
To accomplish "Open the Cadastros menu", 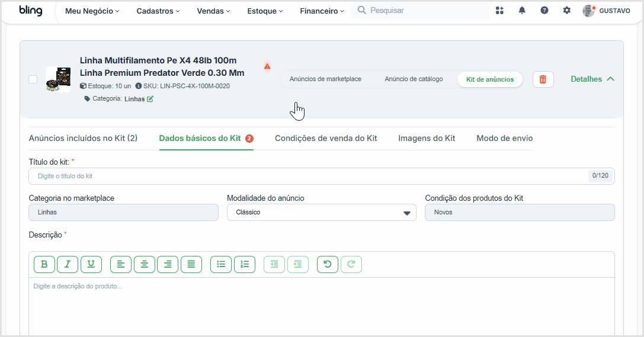I will (x=158, y=11).
